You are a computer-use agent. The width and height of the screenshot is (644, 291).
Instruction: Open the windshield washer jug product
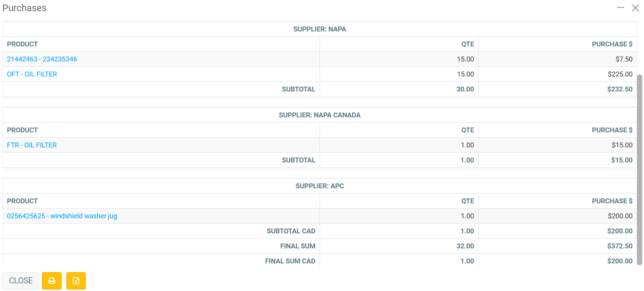pos(62,216)
